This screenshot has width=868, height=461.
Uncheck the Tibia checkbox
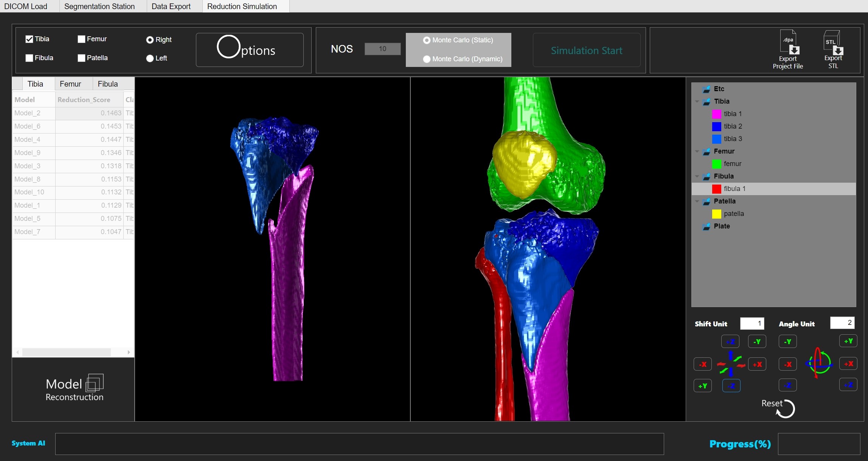click(x=29, y=39)
